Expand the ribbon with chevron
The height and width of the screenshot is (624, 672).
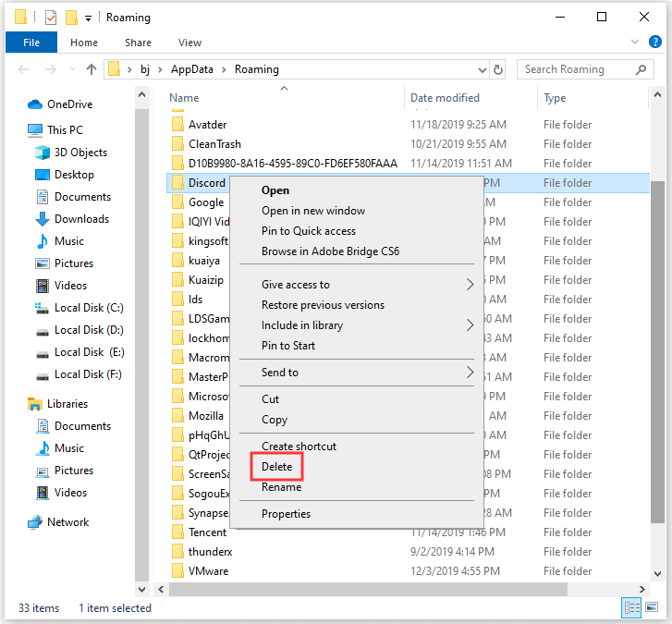click(635, 42)
